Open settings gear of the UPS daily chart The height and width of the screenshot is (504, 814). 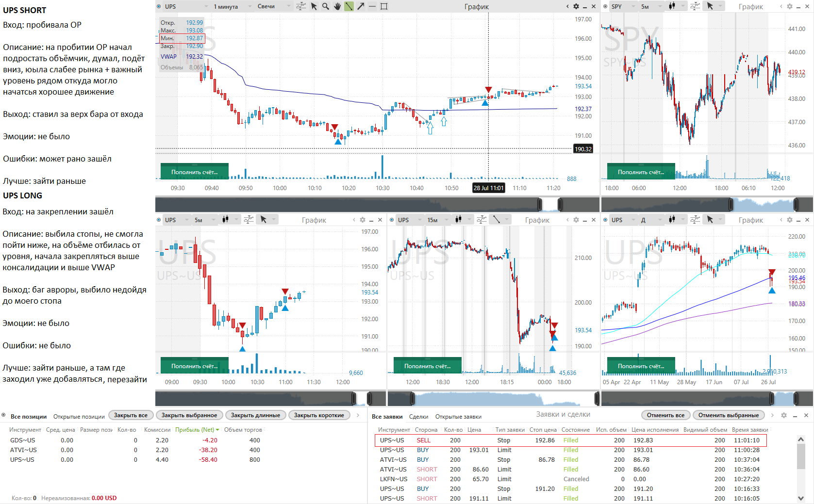click(790, 220)
